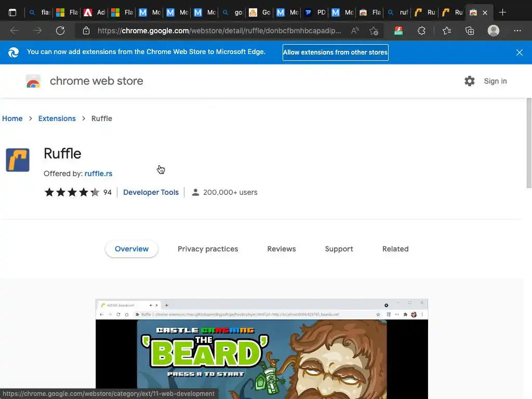Open Chrome Web Store settings gear

coord(470,81)
